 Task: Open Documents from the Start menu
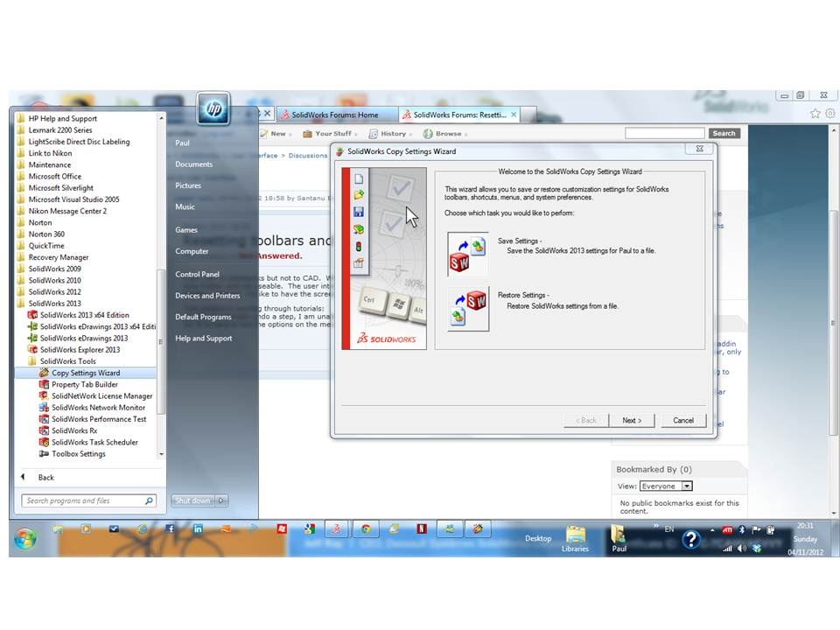(x=194, y=164)
